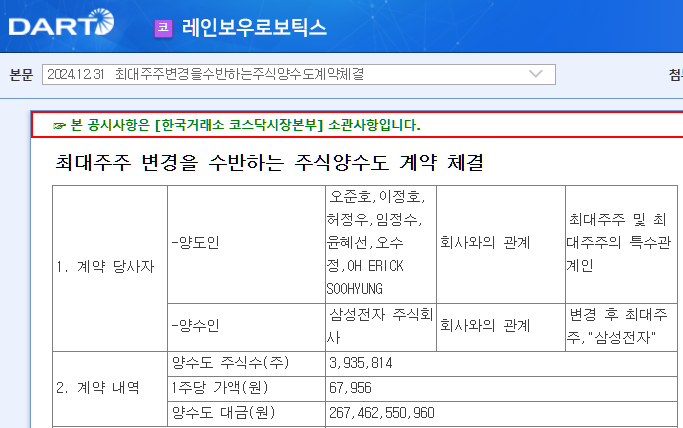Click the '-양수인' cell

tap(247, 327)
